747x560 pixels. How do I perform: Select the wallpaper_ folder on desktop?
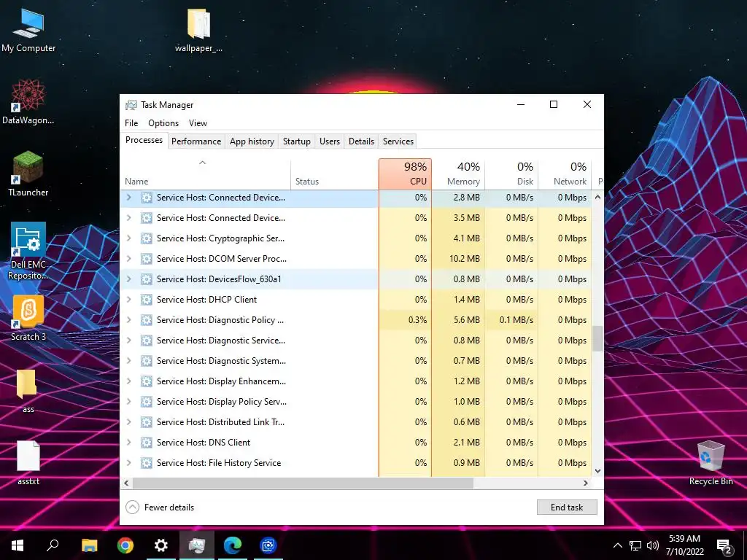click(x=198, y=29)
